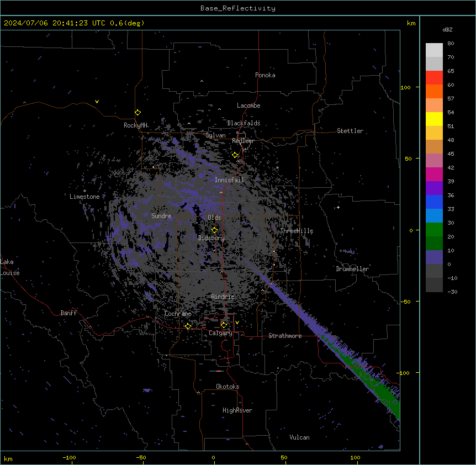The width and height of the screenshot is (476, 465).
Task: Click the Vulcan label
Action: [300, 437]
